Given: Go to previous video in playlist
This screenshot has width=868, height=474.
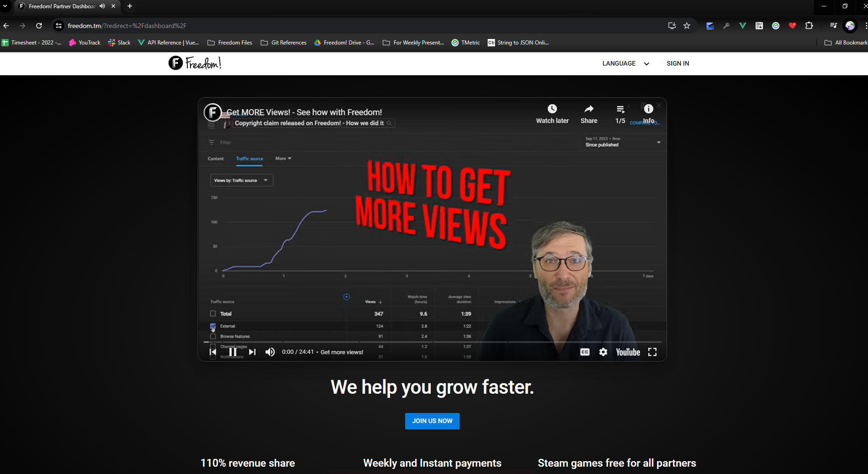Looking at the screenshot, I should tap(213, 352).
